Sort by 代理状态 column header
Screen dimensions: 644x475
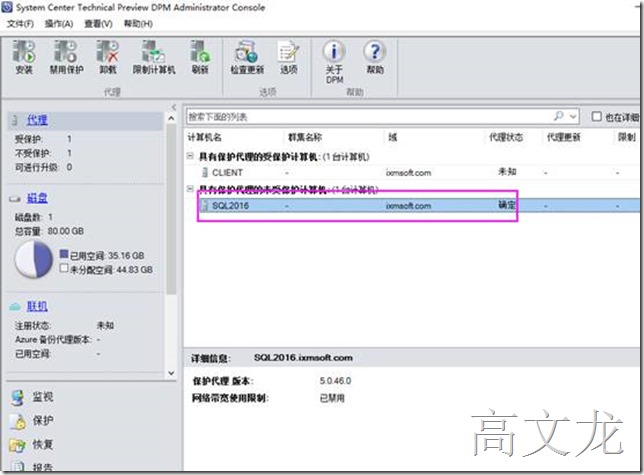point(506,137)
